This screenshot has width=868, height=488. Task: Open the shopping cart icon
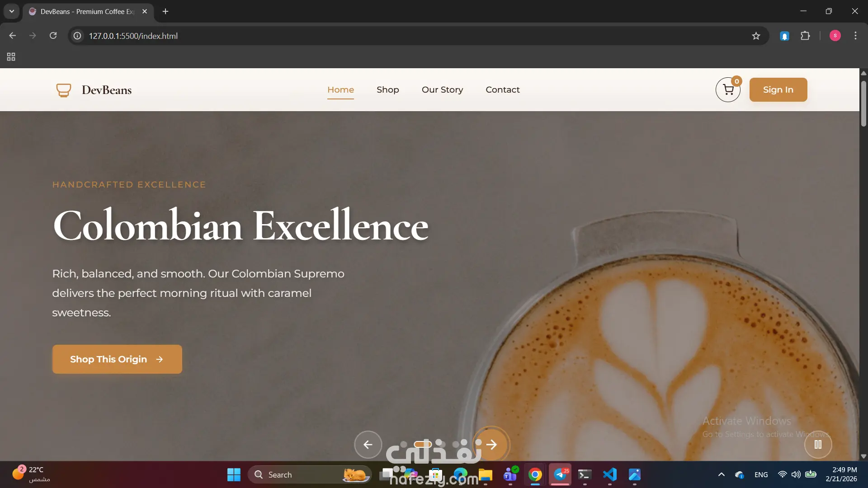[728, 90]
